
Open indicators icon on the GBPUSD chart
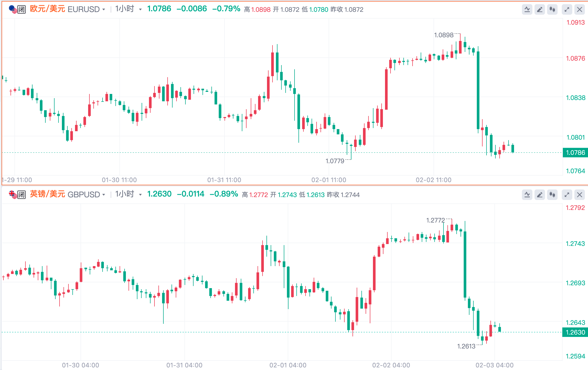click(527, 195)
